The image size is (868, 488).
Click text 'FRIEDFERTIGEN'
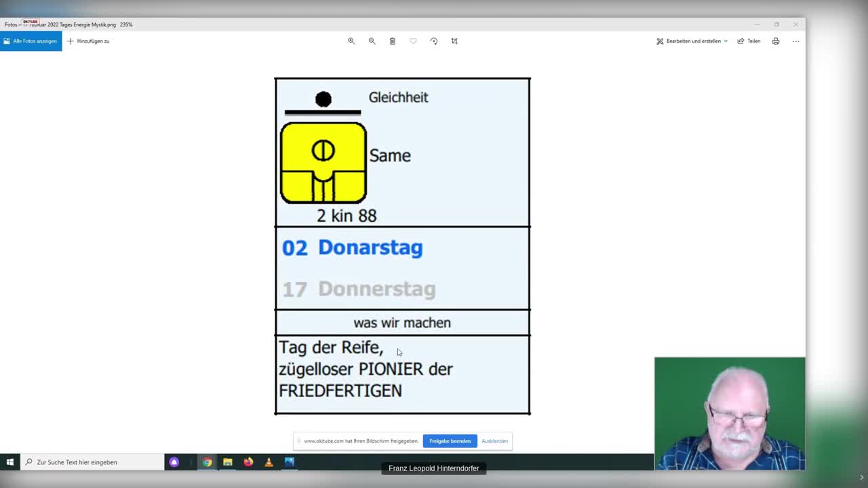tap(340, 390)
